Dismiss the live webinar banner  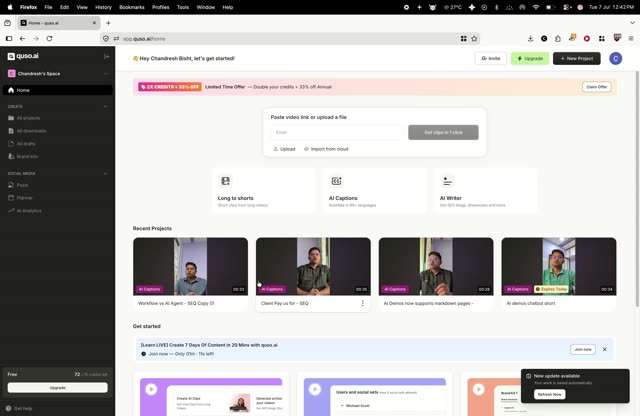pyautogui.click(x=604, y=349)
